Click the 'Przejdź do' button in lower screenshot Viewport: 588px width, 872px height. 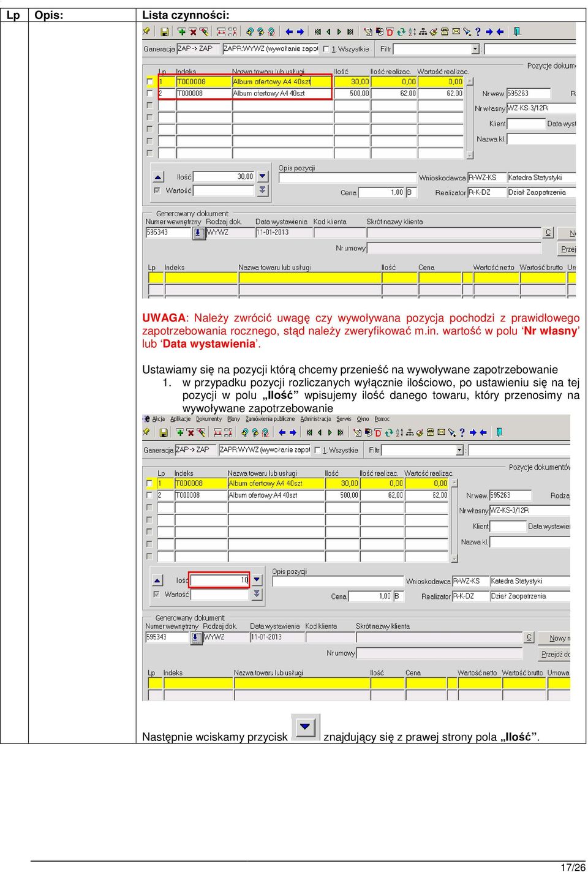coord(554,654)
